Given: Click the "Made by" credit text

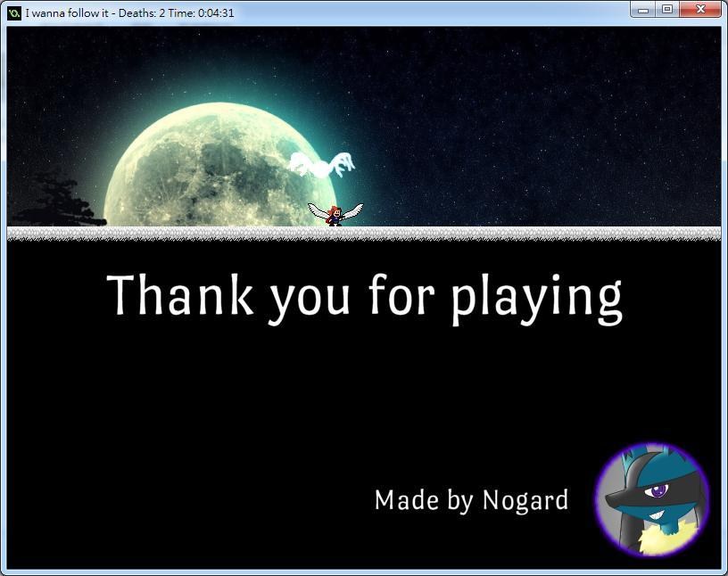Looking at the screenshot, I should point(424,501).
